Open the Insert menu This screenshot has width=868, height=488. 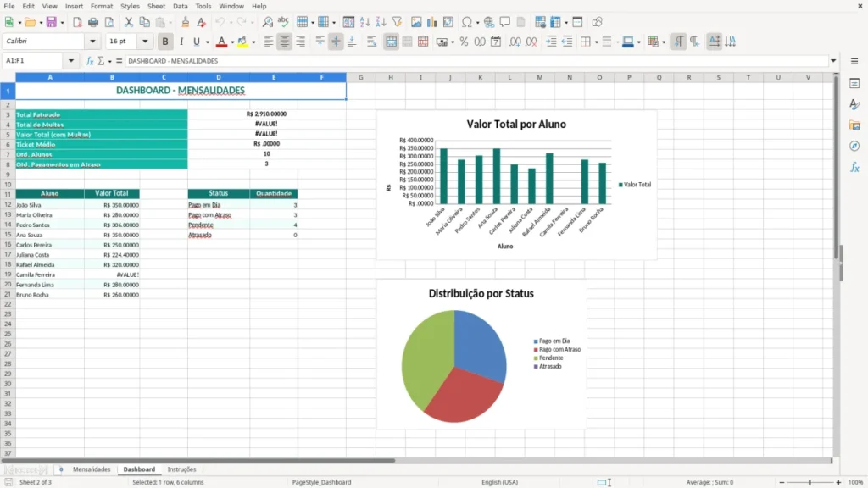[74, 6]
